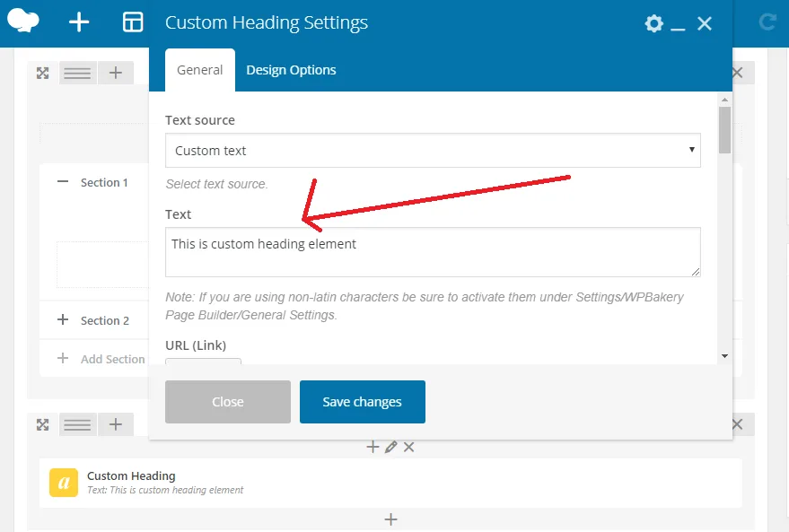Click inside the Text field with the custom heading
789x532 pixels.
coord(433,252)
